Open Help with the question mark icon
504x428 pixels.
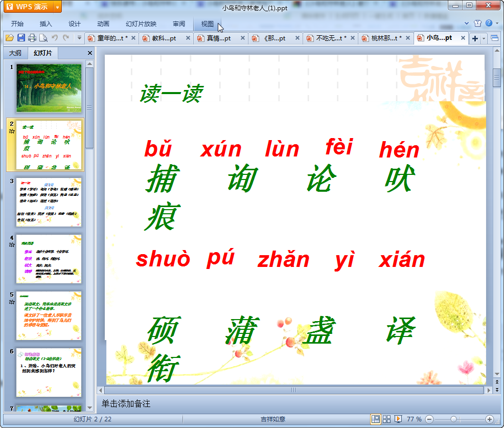click(489, 23)
